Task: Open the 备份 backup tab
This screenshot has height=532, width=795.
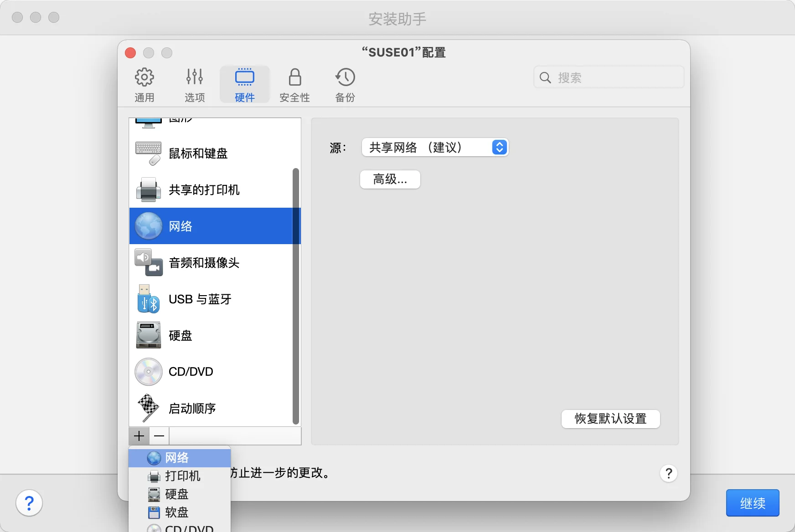Action: point(345,85)
